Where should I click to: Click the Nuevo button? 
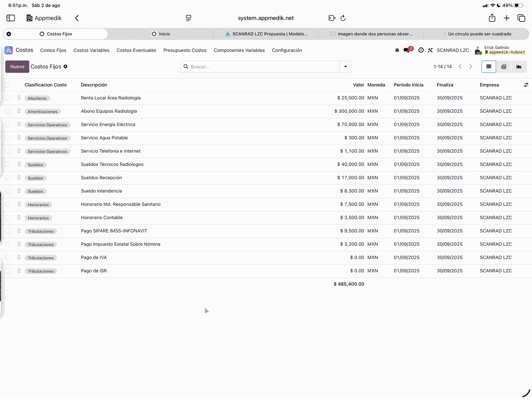[17, 66]
